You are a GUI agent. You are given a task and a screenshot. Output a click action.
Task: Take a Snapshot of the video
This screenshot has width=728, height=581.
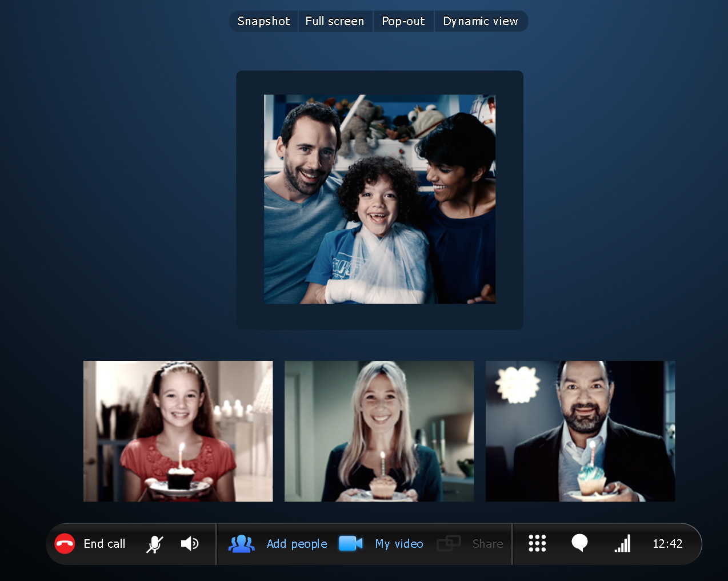click(x=264, y=21)
